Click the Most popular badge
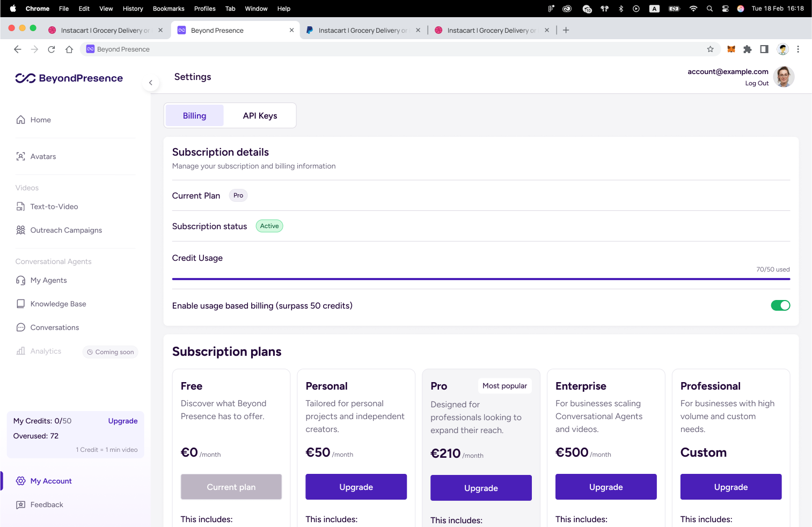Screen dimensions: 812x527 (x=504, y=386)
